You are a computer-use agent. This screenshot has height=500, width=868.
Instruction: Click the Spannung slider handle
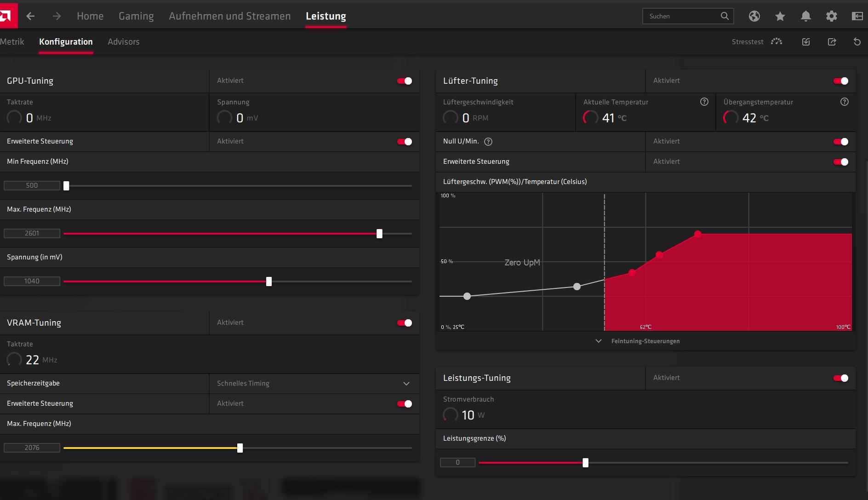pos(269,282)
